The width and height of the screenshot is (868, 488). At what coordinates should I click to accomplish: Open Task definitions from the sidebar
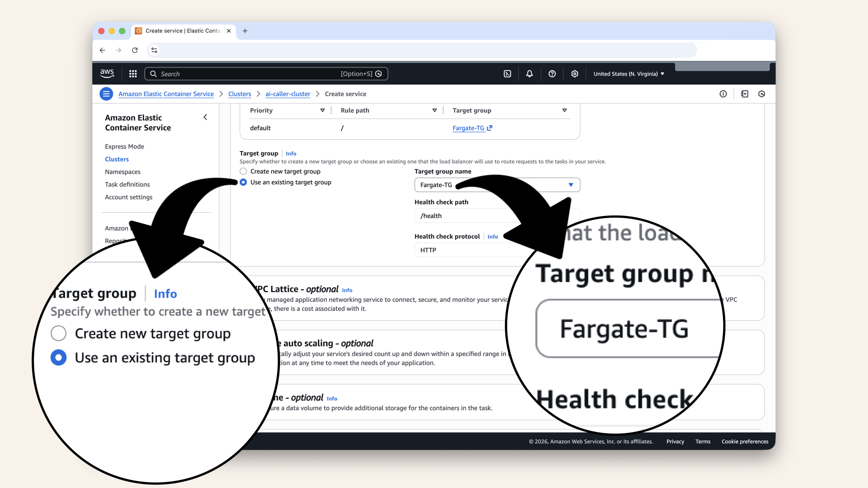(x=127, y=184)
